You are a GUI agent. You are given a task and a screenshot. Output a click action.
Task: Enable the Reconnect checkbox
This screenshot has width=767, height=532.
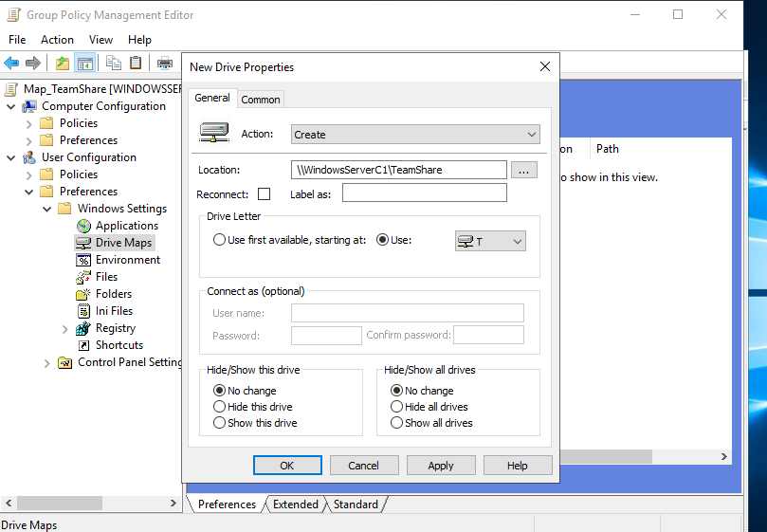pyautogui.click(x=265, y=194)
